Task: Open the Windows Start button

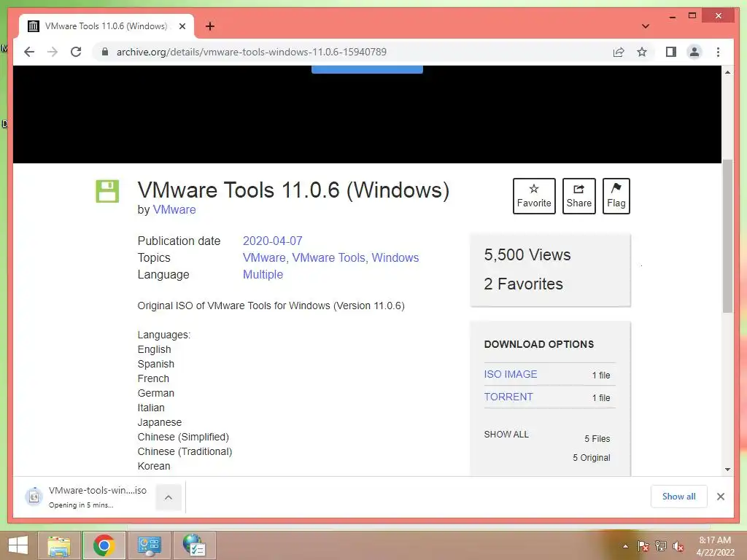Action: (18, 545)
